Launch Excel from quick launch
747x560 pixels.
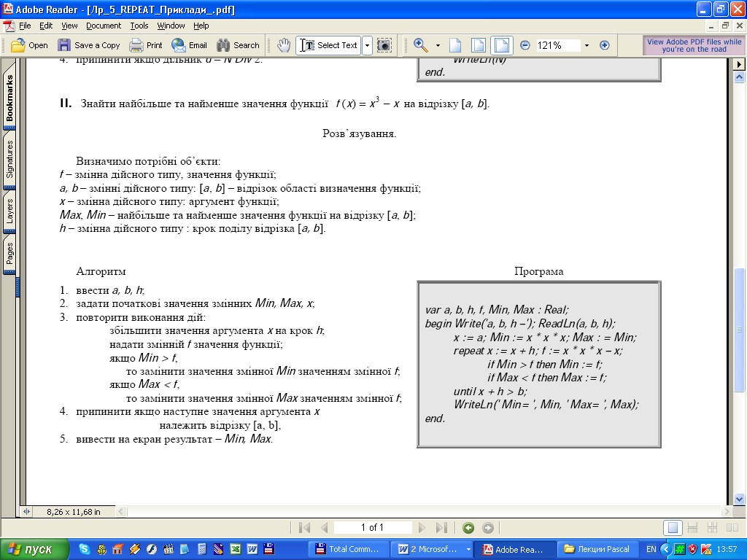coord(236,549)
